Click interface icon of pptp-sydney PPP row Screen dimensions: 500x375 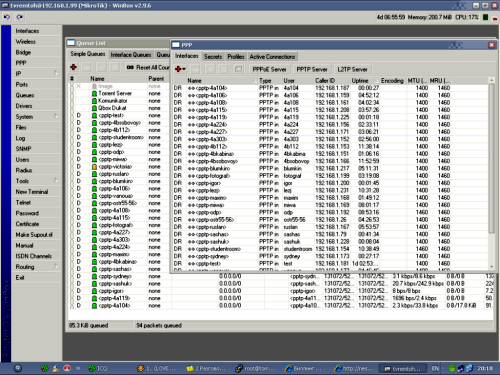coord(191,256)
